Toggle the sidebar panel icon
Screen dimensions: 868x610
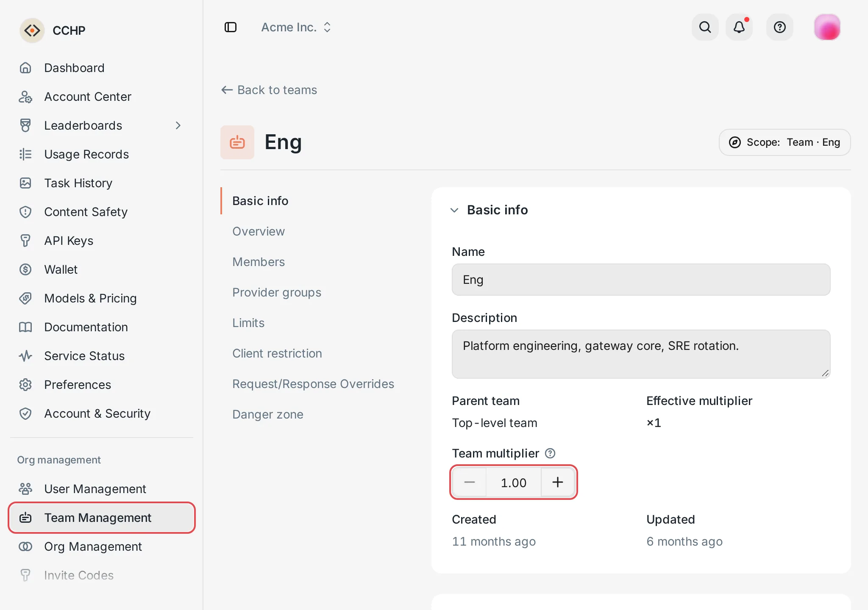coord(231,27)
